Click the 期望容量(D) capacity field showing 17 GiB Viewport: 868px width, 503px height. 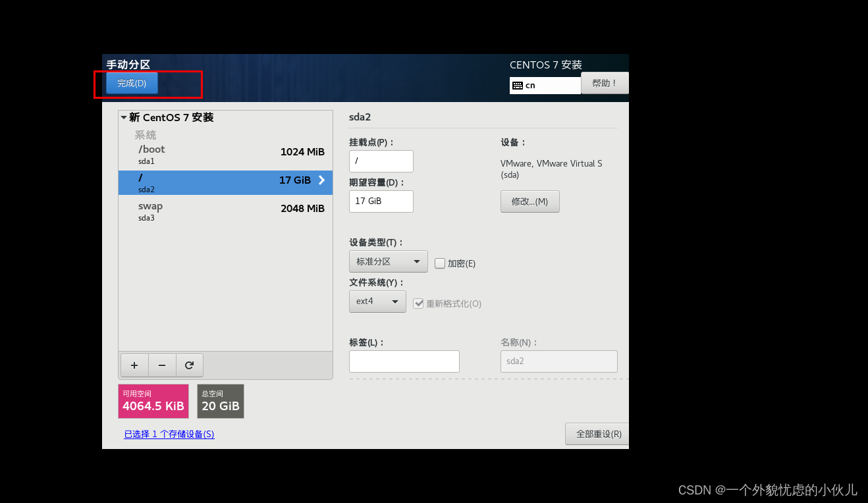381,201
